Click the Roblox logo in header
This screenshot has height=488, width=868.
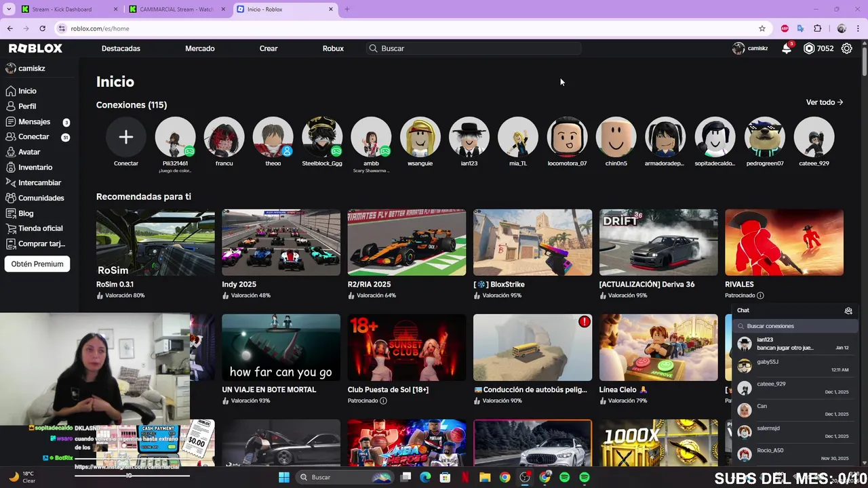click(35, 49)
